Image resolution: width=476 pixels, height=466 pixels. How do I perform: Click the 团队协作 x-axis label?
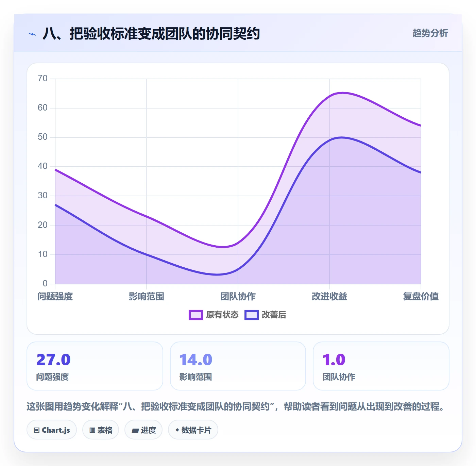[x=238, y=296]
